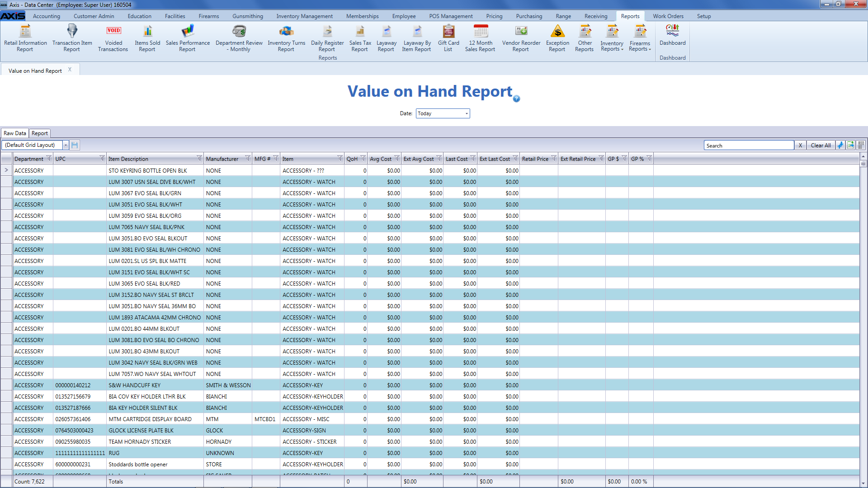Click the MTCBD1 MFG number cell
Viewport: 868px width, 488px height.
click(266, 419)
